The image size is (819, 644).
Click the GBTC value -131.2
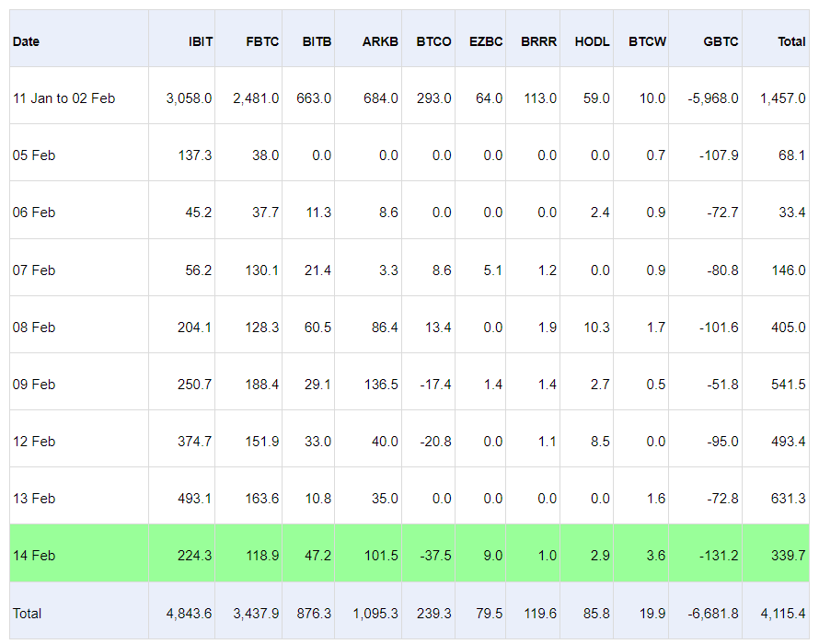pyautogui.click(x=719, y=555)
